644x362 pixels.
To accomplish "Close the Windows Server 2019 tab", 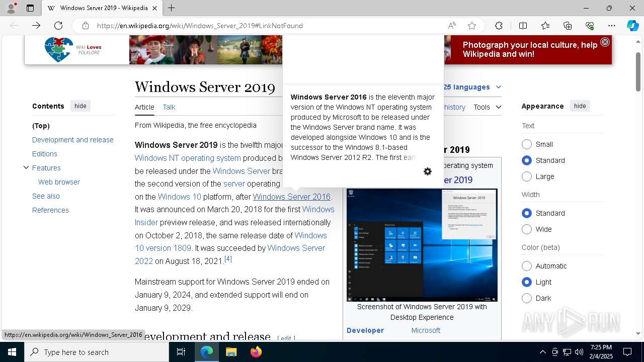I will click(x=155, y=8).
